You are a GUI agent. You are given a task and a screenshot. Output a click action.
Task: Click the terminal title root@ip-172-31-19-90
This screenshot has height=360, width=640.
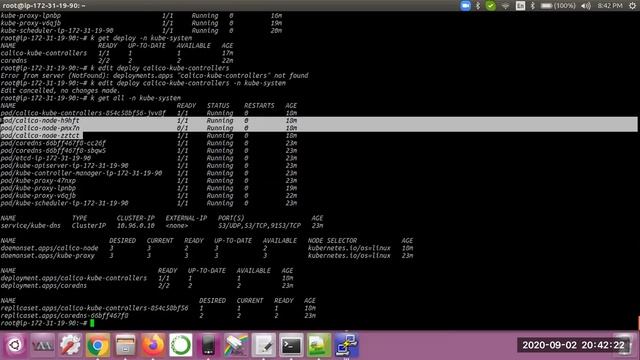tap(44, 6)
